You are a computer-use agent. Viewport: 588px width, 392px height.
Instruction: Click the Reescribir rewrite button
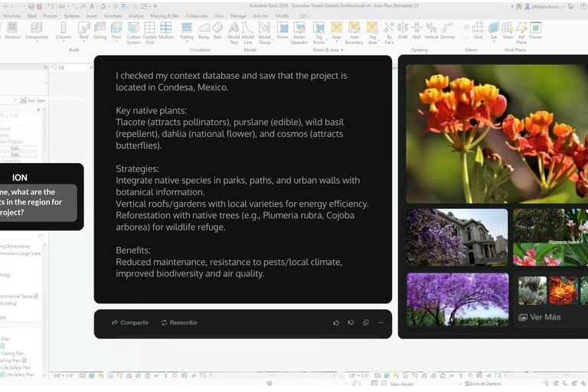(x=179, y=322)
